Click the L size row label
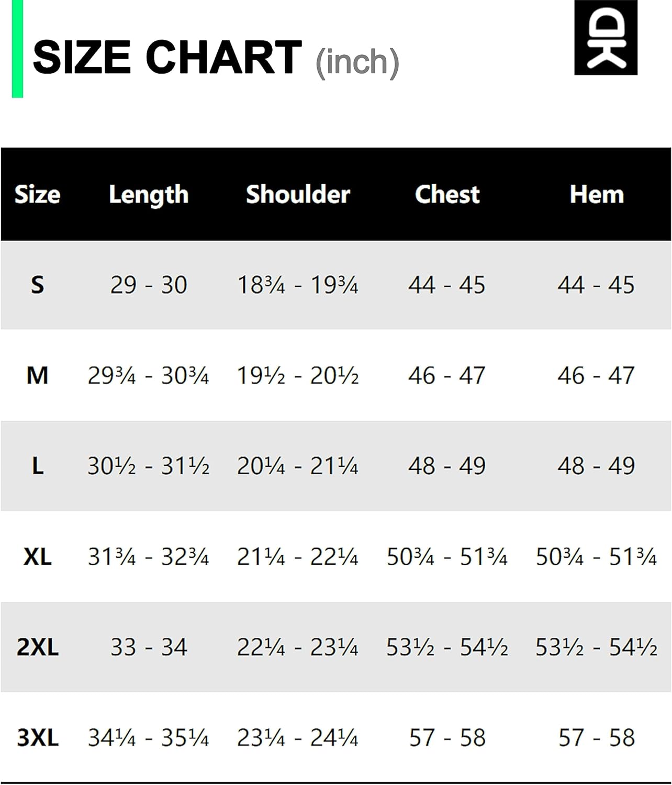 click(x=37, y=466)
